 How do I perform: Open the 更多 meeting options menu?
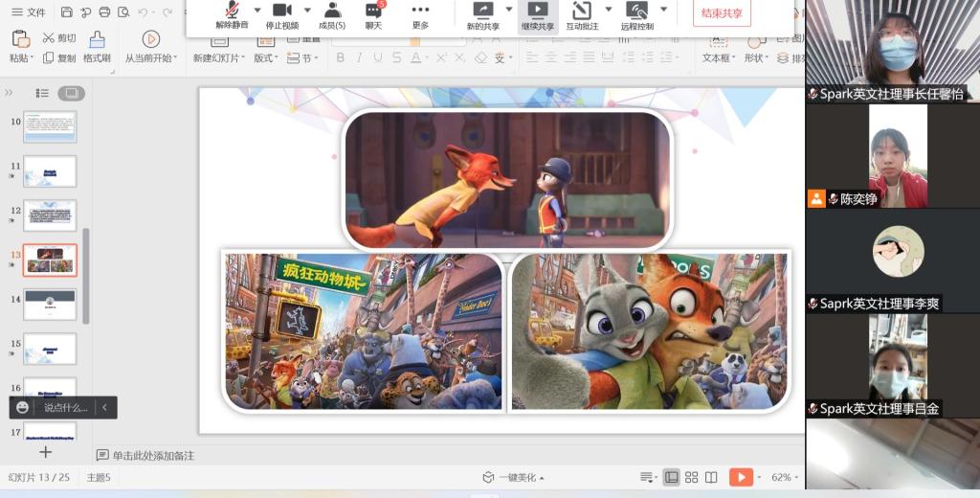click(420, 11)
